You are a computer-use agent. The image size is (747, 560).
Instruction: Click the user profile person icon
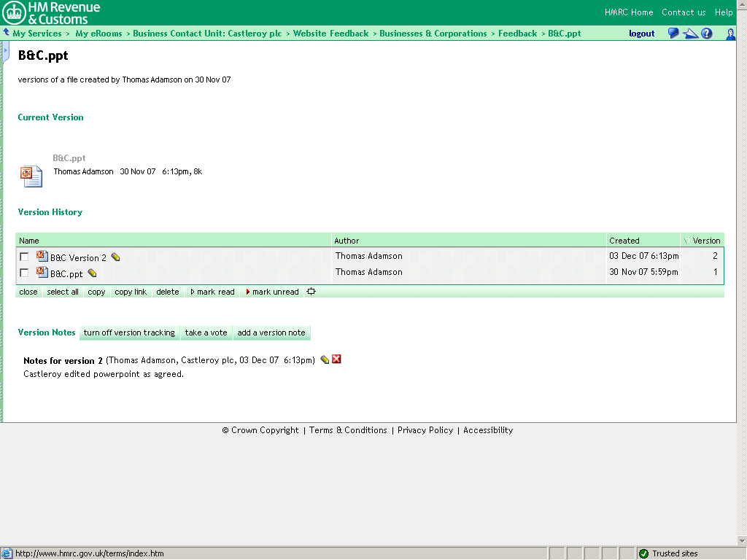pos(730,34)
